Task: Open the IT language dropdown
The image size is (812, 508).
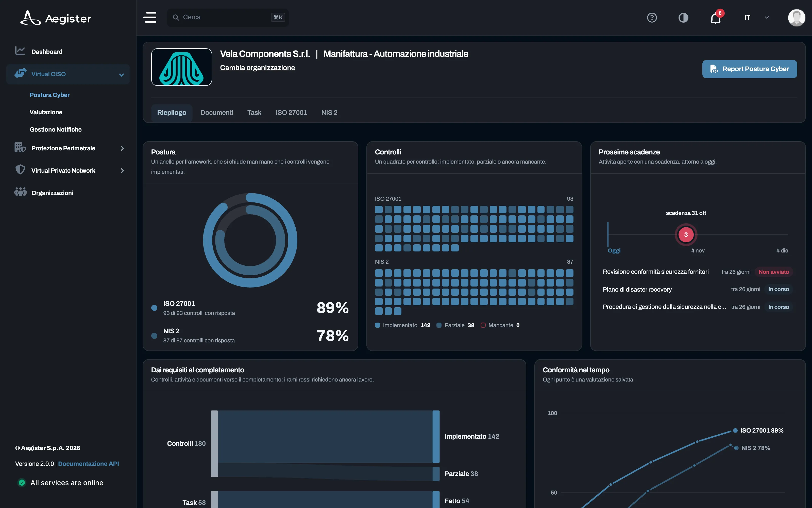Action: pos(756,18)
